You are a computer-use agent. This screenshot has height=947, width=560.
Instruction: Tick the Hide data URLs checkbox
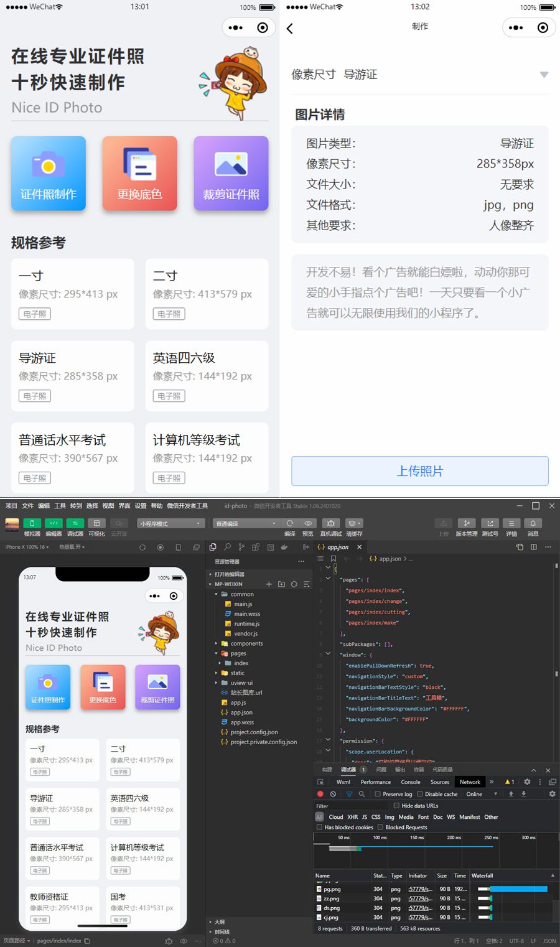(x=396, y=806)
